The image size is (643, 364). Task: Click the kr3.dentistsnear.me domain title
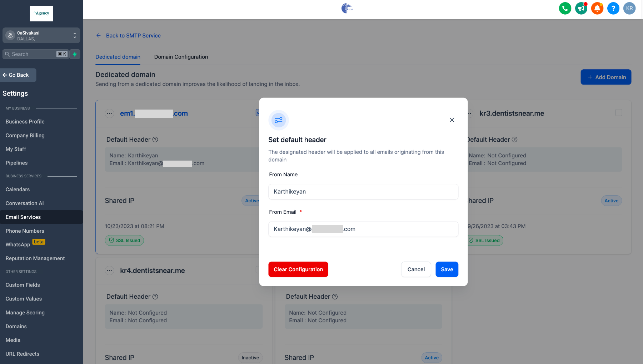pos(512,113)
